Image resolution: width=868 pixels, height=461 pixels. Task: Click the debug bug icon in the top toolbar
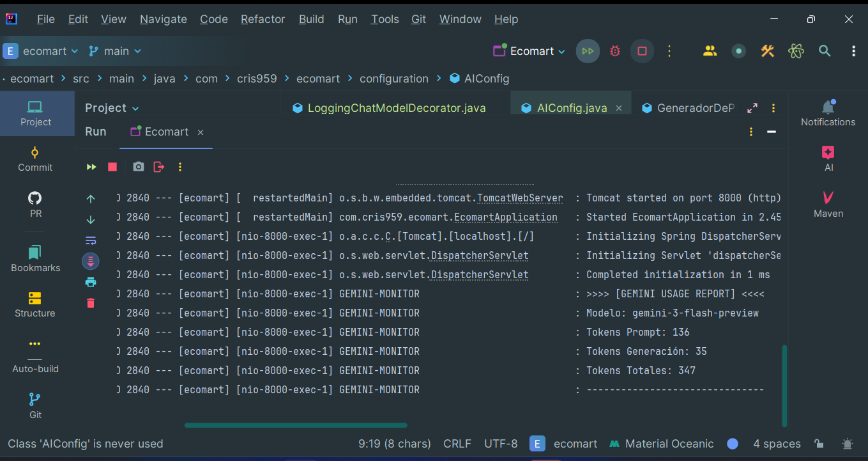click(x=615, y=51)
